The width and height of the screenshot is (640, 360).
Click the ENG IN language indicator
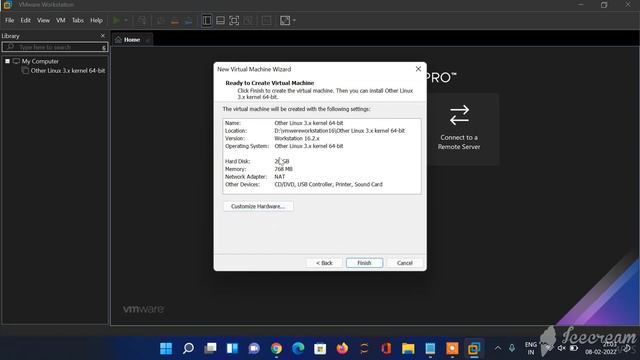(531, 348)
